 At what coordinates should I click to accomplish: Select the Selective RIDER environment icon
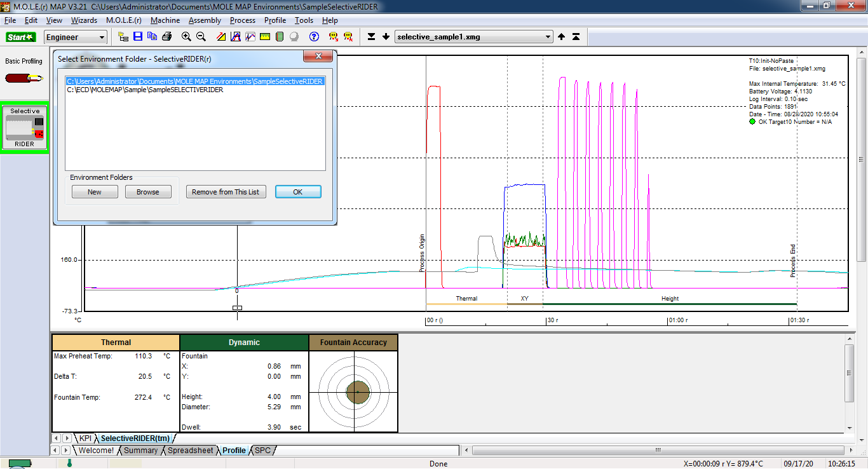[25, 128]
